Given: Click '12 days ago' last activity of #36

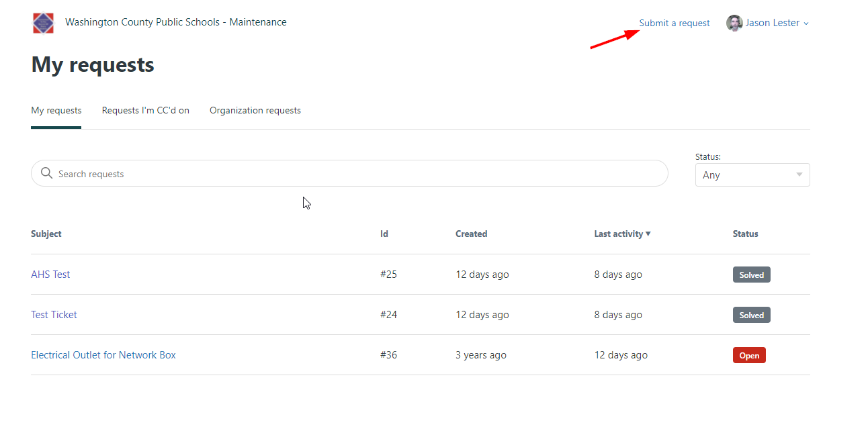Looking at the screenshot, I should pos(621,354).
